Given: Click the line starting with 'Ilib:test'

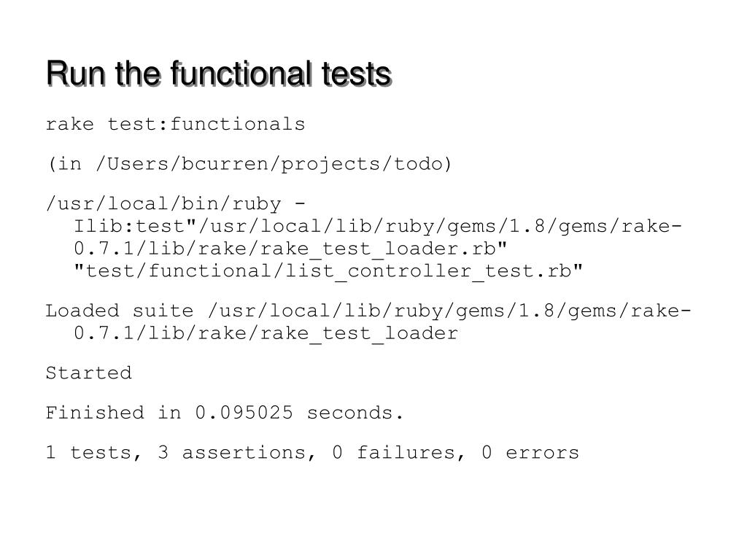Looking at the screenshot, I should click(x=379, y=227).
